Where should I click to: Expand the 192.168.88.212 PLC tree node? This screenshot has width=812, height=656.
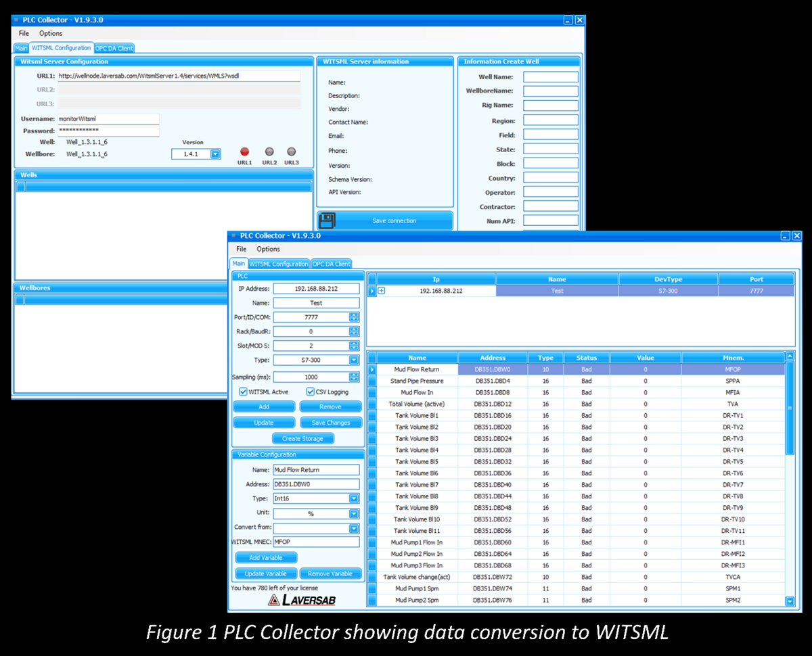click(382, 291)
